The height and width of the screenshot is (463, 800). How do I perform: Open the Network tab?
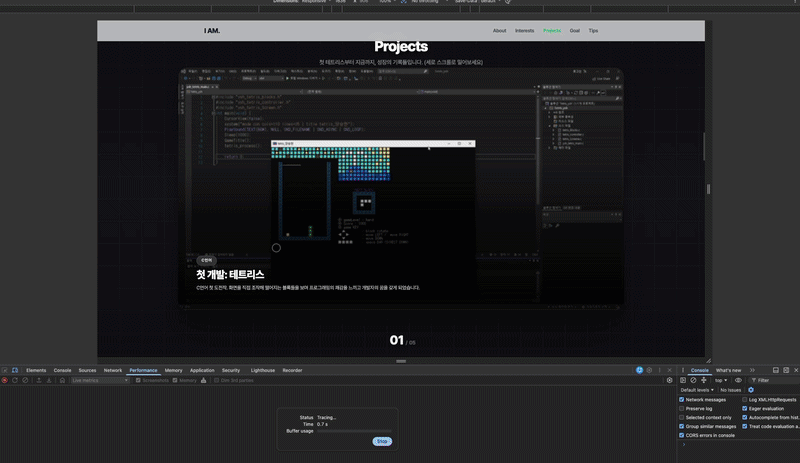(x=113, y=370)
